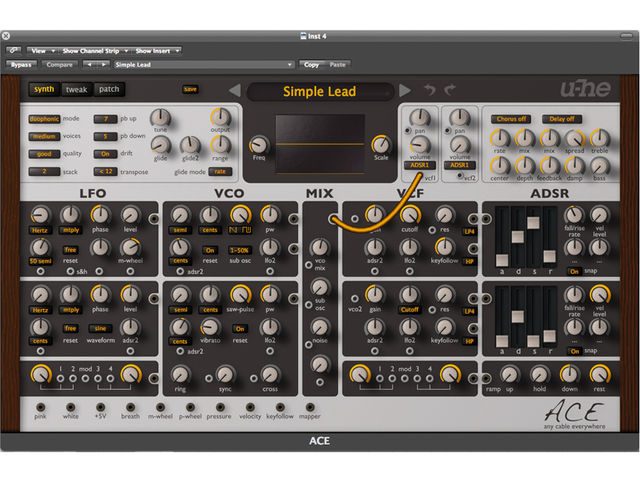
Task: Click the chorus center knob
Action: (500, 166)
